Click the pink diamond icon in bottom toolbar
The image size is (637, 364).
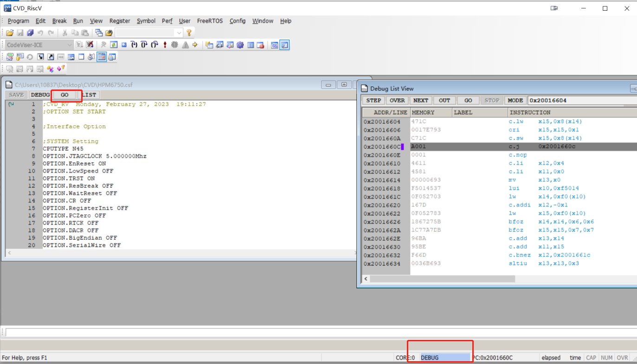pyautogui.click(x=60, y=69)
